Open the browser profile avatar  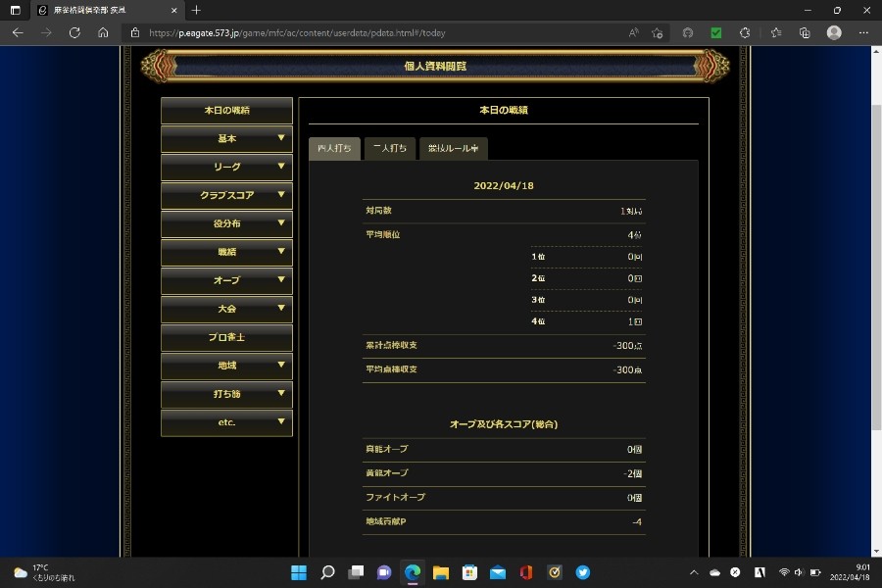834,32
